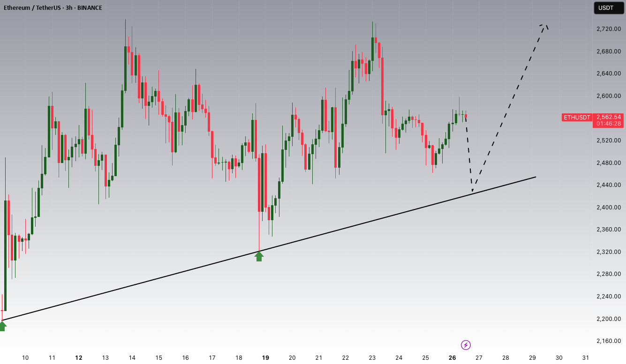Select the green arrow at the trendline start

2,326
